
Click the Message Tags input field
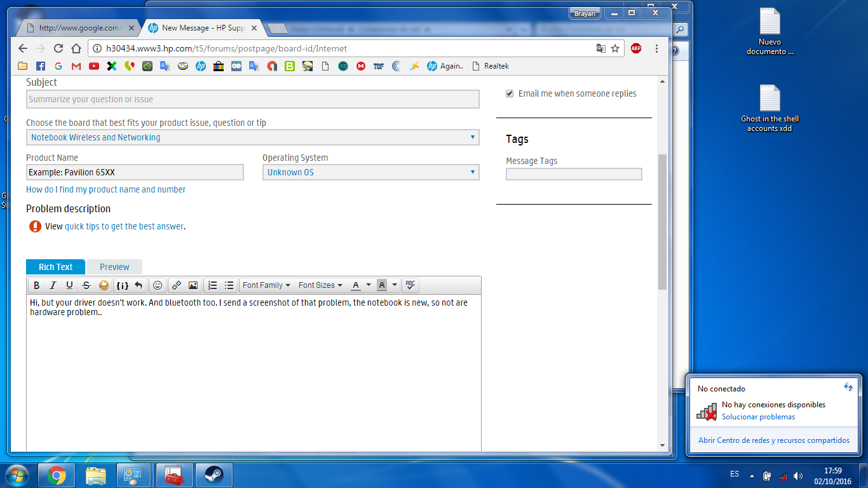click(574, 174)
